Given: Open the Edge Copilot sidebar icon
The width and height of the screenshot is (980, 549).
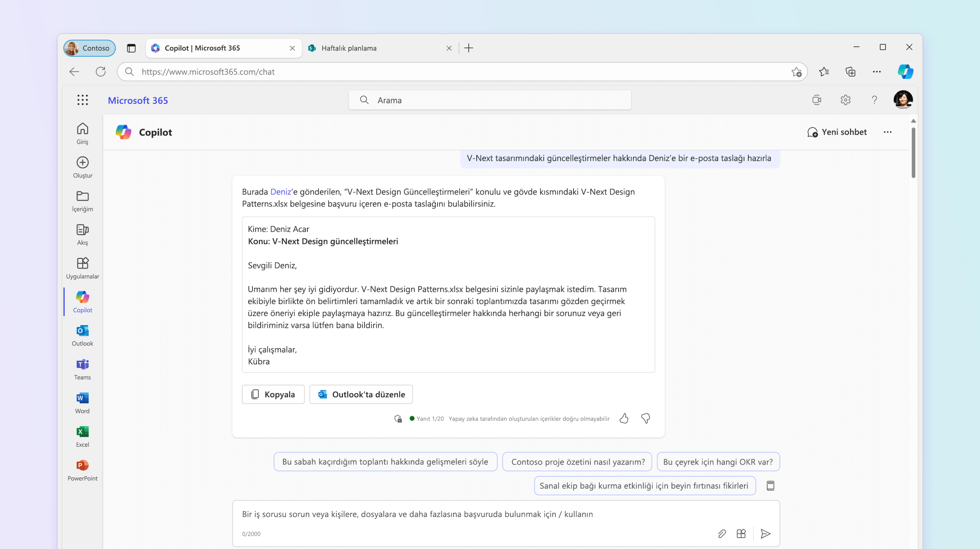Looking at the screenshot, I should [906, 71].
